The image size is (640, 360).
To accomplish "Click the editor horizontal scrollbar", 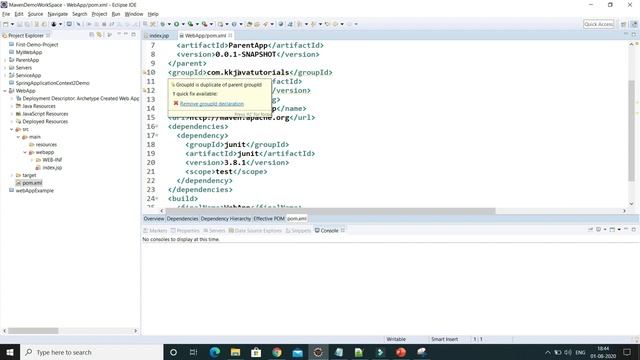I will point(331,211).
